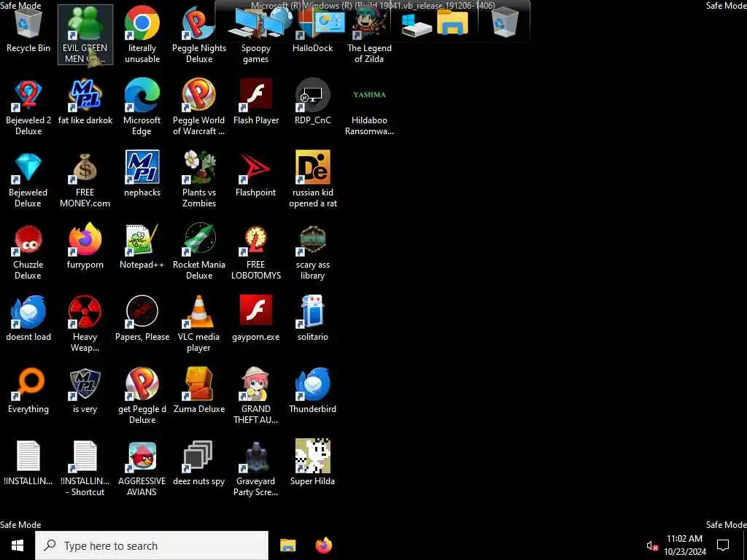Select the !INSTALLIN... text file
Viewport: 747px width, 560px height.
click(28, 463)
